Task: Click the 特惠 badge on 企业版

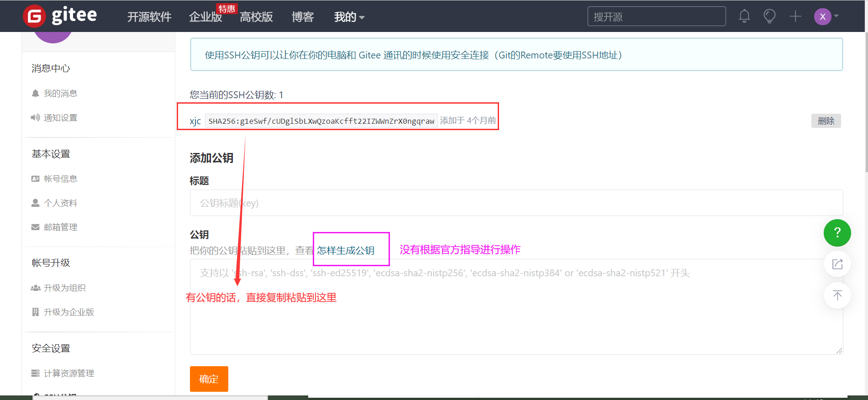Action: pyautogui.click(x=227, y=9)
